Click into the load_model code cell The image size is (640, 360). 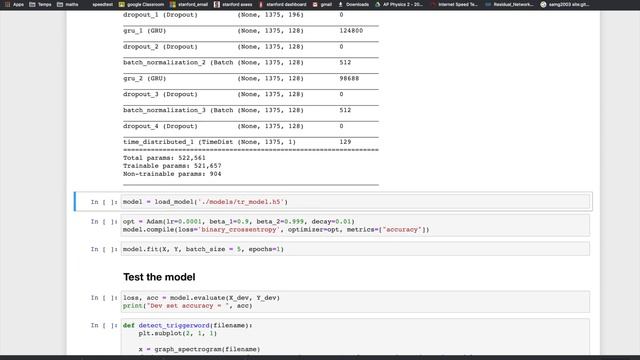[355, 202]
